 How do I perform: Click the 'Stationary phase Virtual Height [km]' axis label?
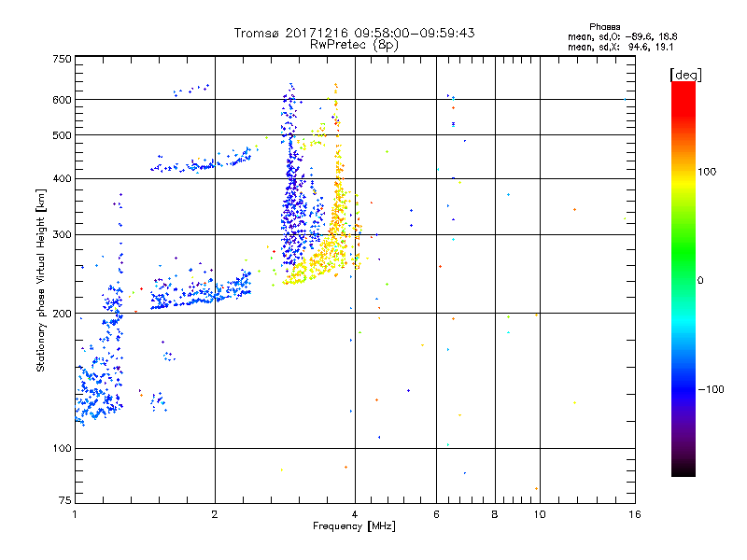pos(40,280)
